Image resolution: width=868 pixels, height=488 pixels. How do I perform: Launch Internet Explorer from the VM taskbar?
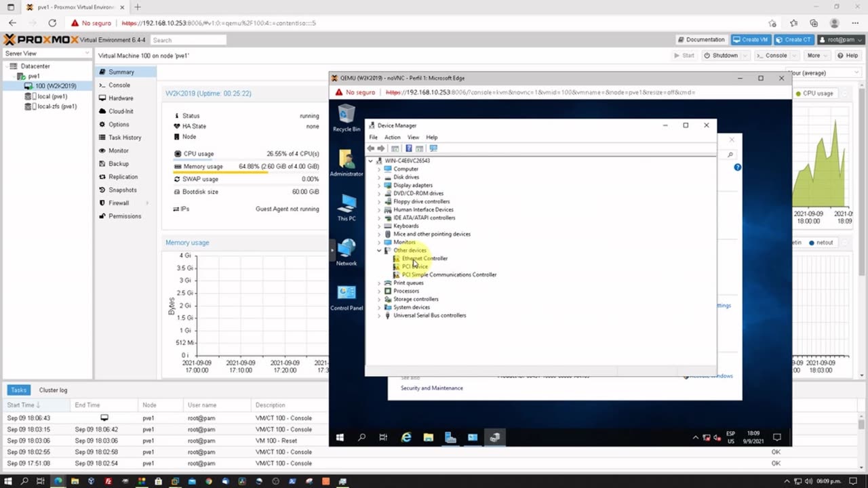tap(406, 438)
